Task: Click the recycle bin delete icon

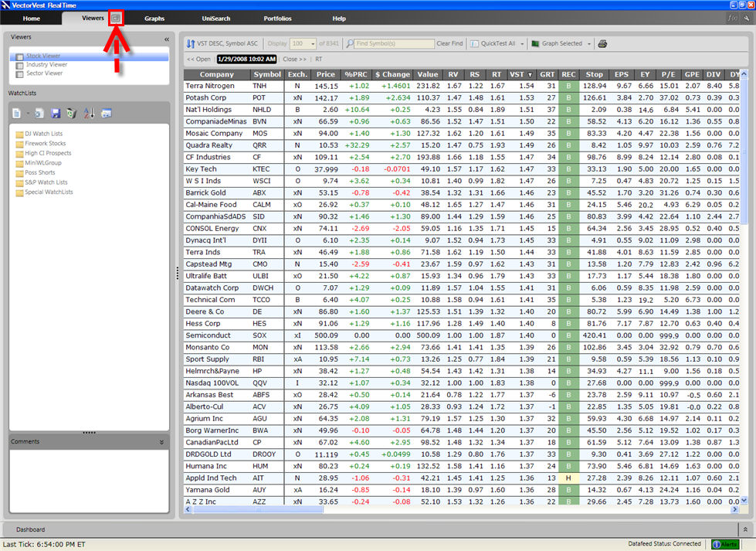Action: pyautogui.click(x=72, y=114)
